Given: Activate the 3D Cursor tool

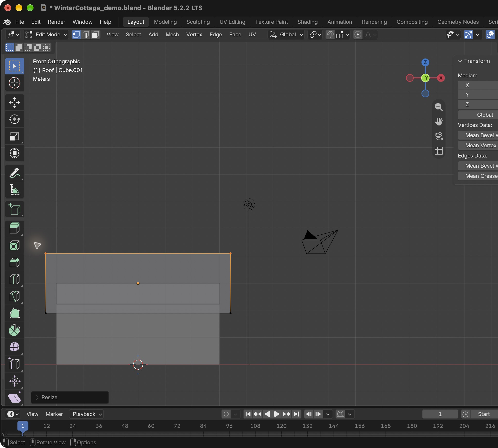Looking at the screenshot, I should (x=15, y=83).
